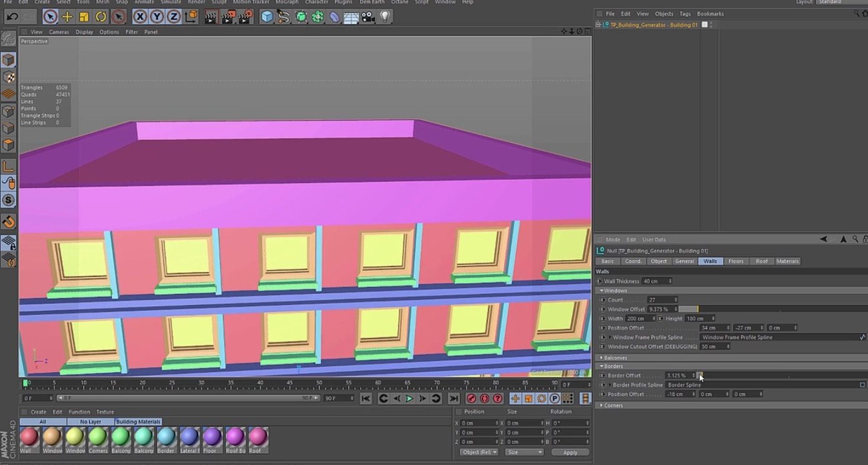
Task: Add a Cube primitive object
Action: pyautogui.click(x=267, y=17)
